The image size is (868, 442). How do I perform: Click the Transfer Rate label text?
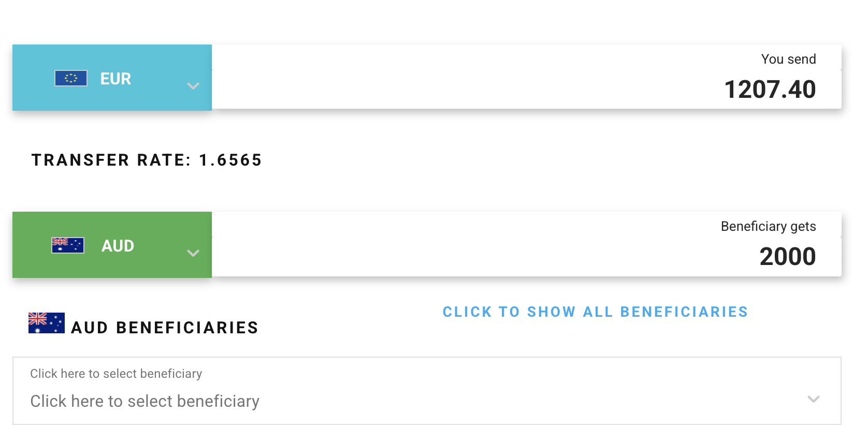pos(111,160)
